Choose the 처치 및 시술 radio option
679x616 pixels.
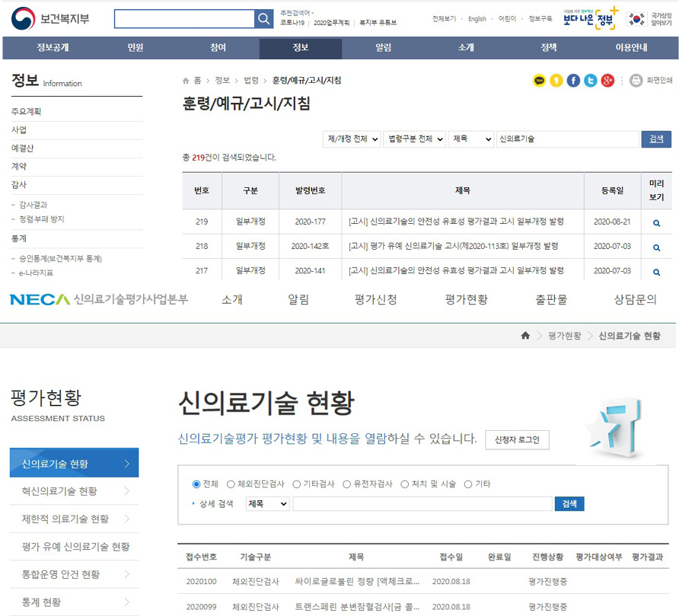coord(404,484)
